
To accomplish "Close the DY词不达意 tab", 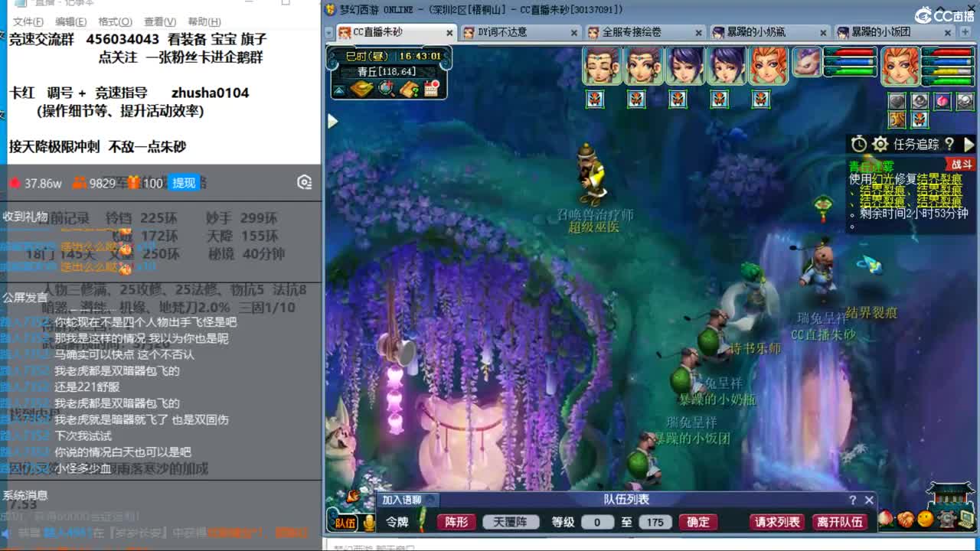I will pos(574,33).
